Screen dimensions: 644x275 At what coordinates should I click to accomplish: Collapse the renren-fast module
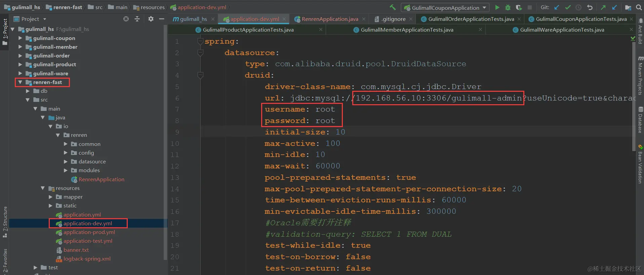point(20,82)
